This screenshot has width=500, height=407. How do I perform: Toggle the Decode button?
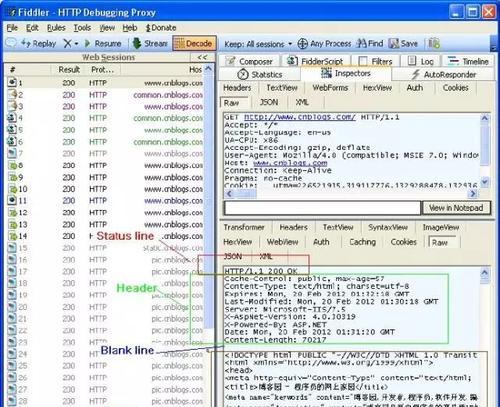[194, 43]
